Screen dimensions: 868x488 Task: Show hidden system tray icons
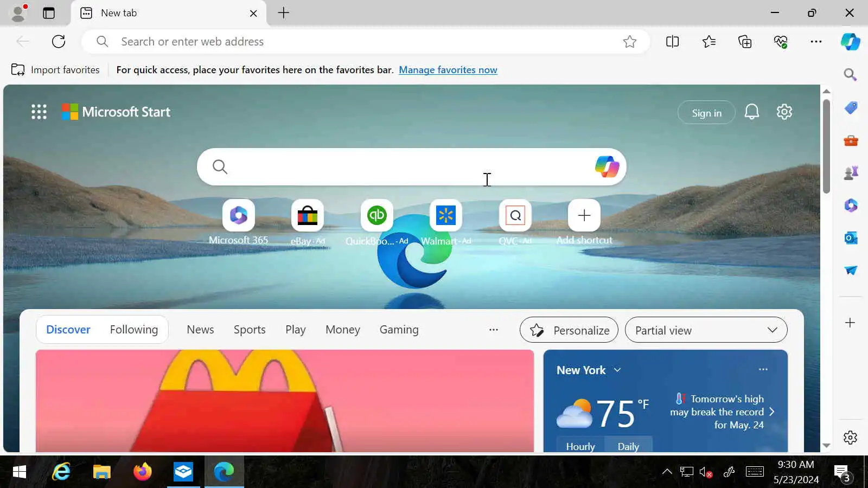pos(667,472)
